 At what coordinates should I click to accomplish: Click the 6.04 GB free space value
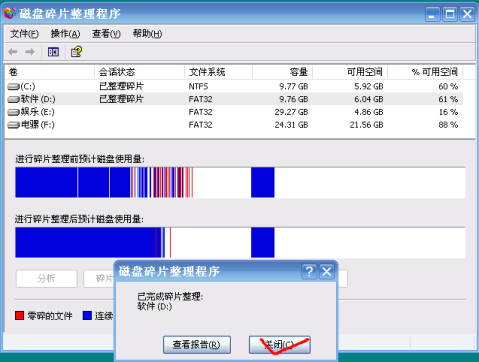pos(369,99)
